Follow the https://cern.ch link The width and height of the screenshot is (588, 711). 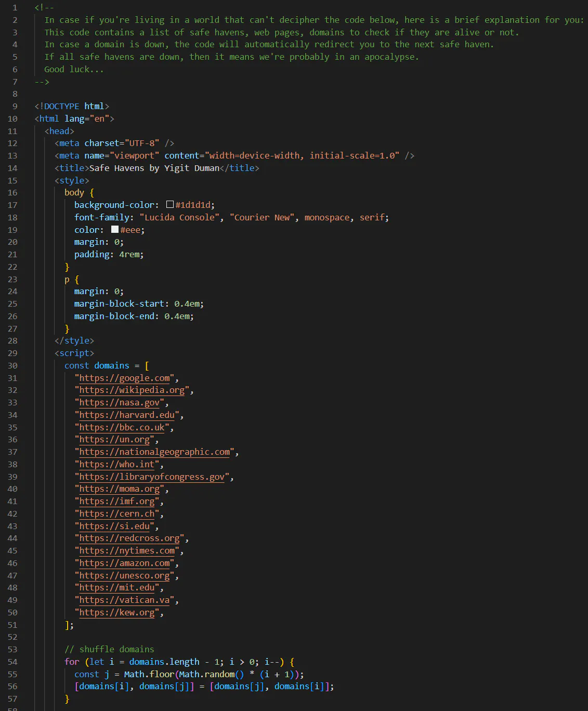(x=117, y=513)
